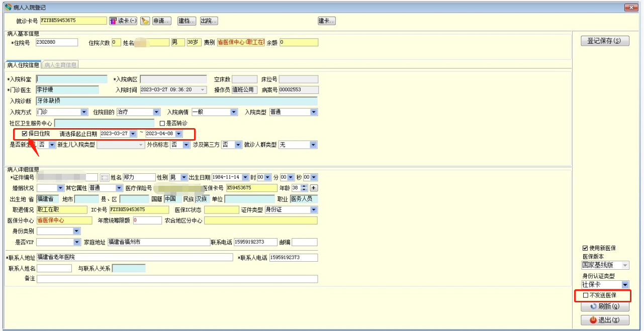This screenshot has height=331, width=644.
Task: Click the 出院 button
Action: [x=209, y=21]
